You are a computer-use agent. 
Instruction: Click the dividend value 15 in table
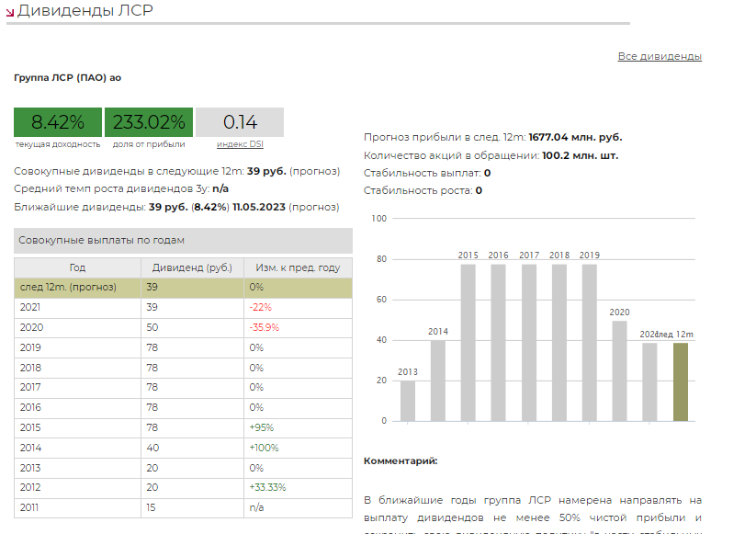coord(151,508)
